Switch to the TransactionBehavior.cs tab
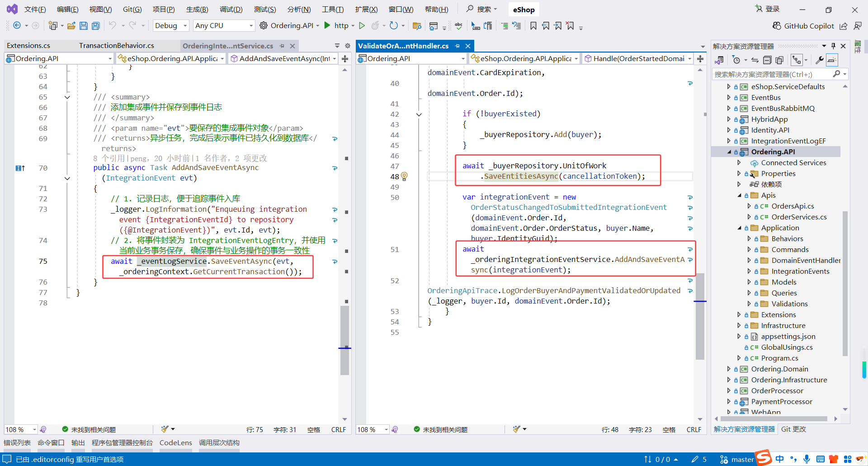The height and width of the screenshot is (466, 868). tap(116, 46)
